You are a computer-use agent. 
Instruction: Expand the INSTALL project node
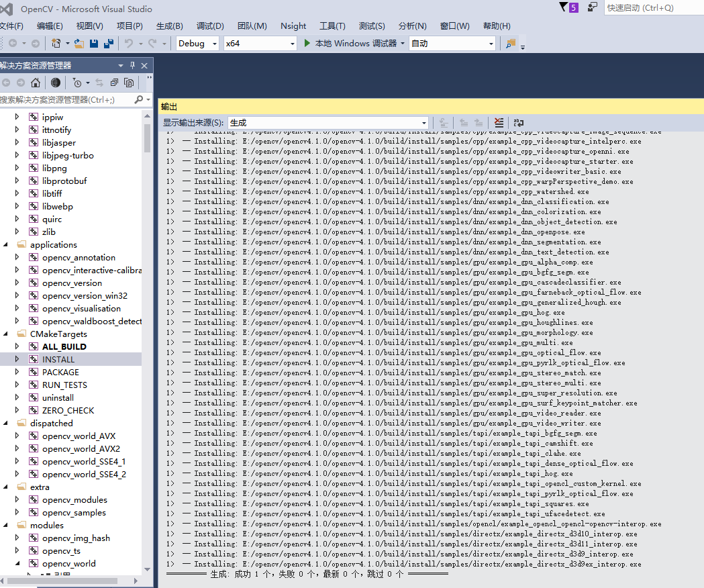(x=17, y=359)
